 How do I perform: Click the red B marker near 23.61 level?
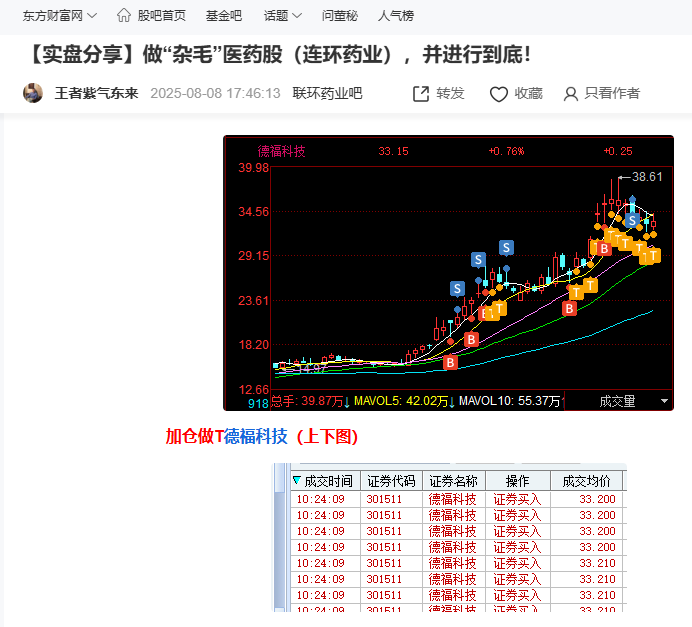coord(569,308)
